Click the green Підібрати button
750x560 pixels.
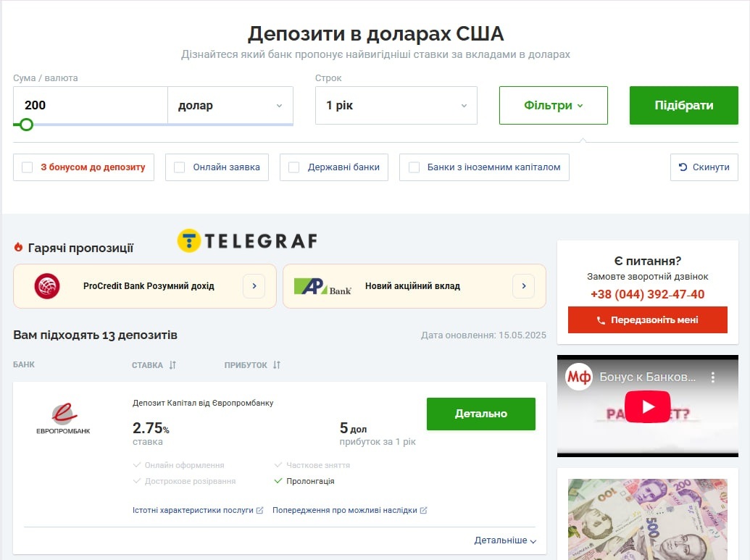pos(684,105)
